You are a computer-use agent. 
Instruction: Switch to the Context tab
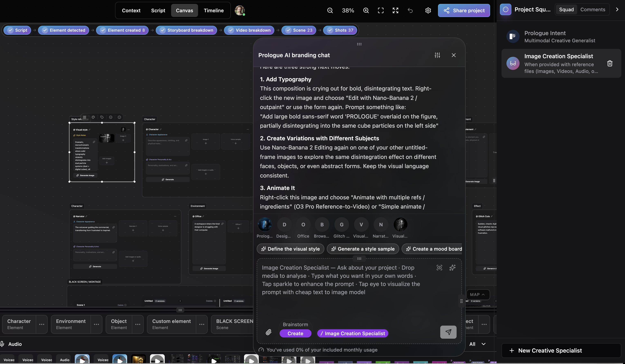(x=131, y=10)
